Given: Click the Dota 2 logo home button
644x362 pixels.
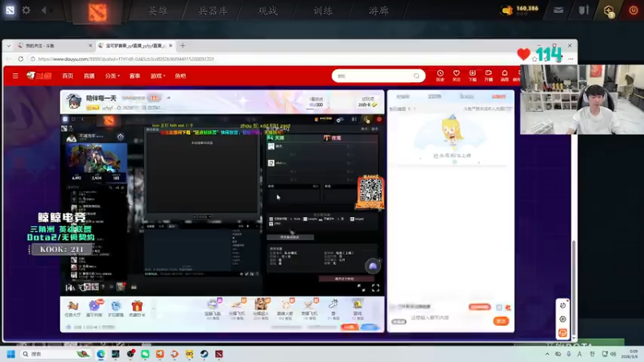Looking at the screenshot, I should coord(97,11).
